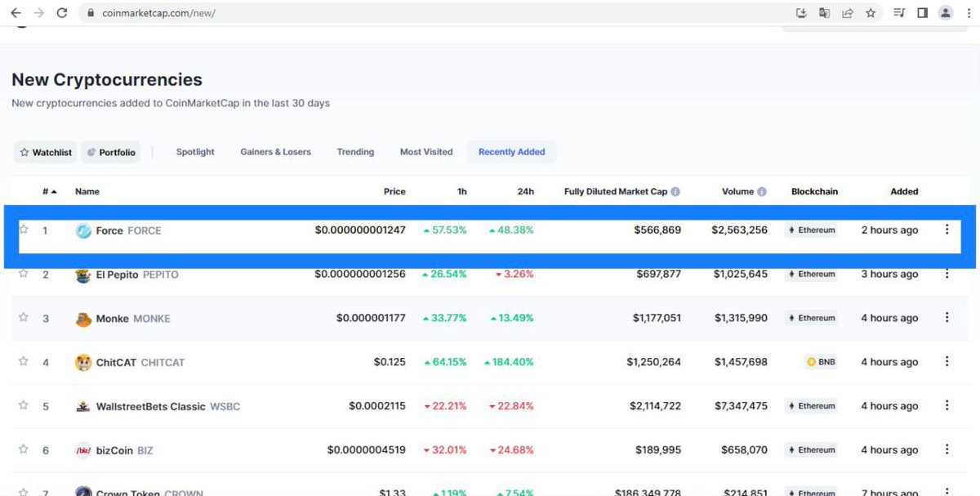Open the Portfolio view
Viewport: 980px width, 496px height.
point(111,152)
